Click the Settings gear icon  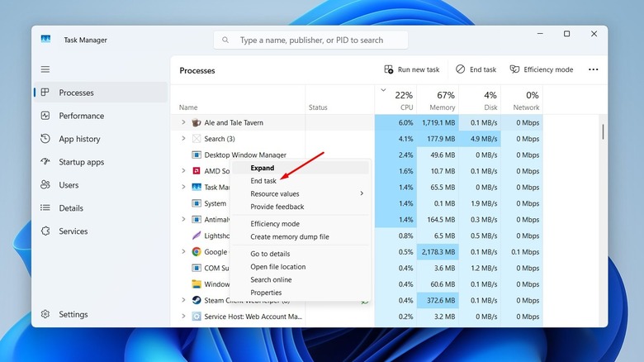(45, 314)
